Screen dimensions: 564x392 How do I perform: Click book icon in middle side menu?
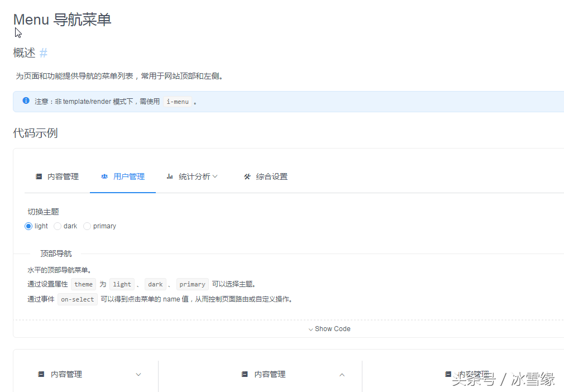245,374
